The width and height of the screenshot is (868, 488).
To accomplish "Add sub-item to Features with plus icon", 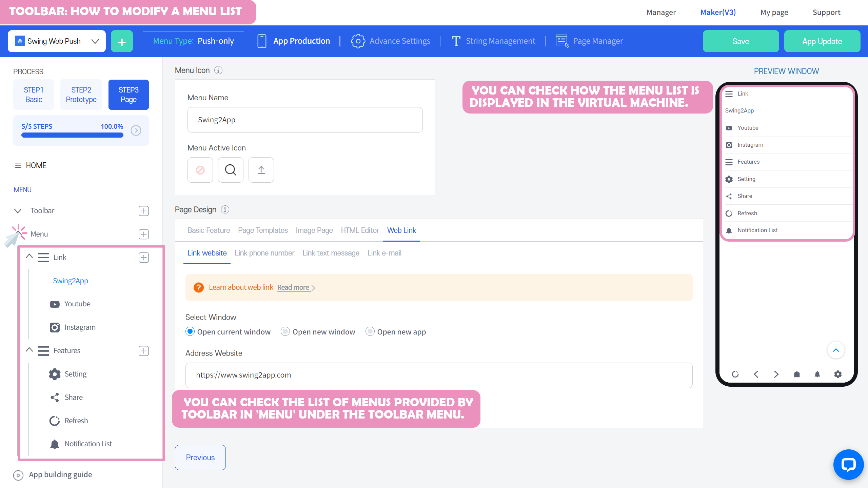I will click(144, 351).
